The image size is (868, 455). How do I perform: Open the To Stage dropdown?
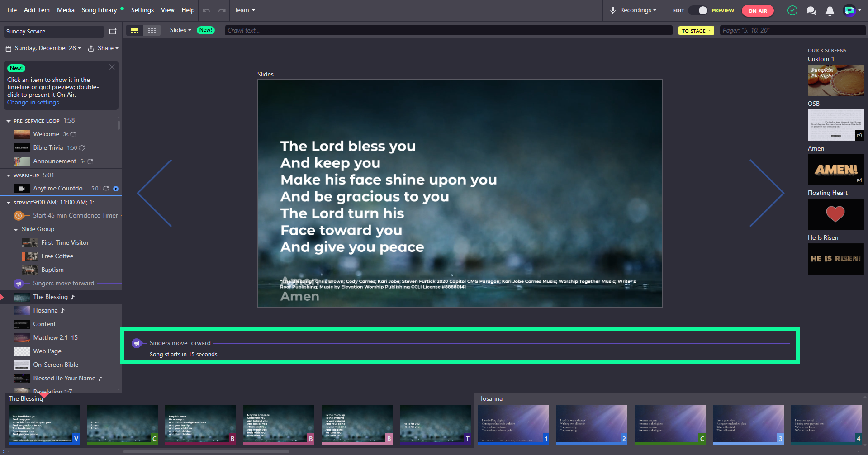click(696, 31)
